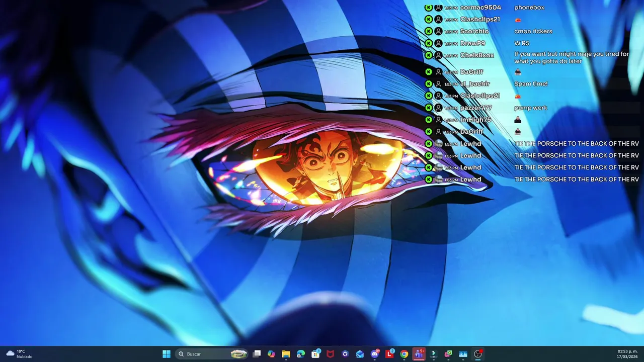Image resolution: width=644 pixels, height=362 pixels.
Task: Launch Google Chrome from the taskbar
Action: pos(404,354)
